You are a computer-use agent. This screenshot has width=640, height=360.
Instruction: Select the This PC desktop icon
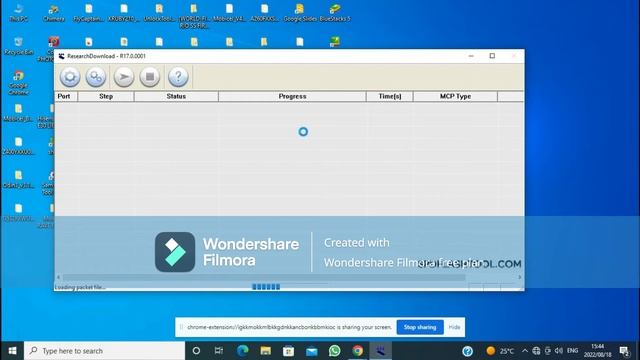click(18, 13)
